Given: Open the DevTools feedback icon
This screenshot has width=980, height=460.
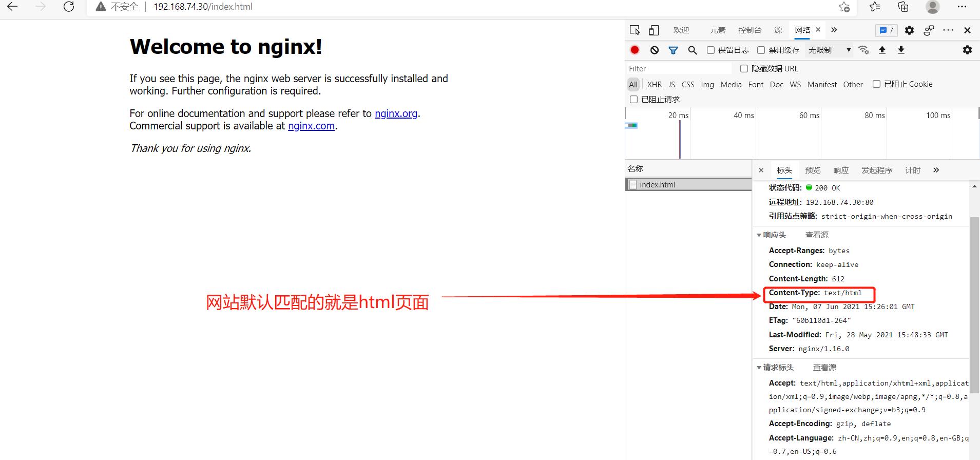Looking at the screenshot, I should point(929,30).
